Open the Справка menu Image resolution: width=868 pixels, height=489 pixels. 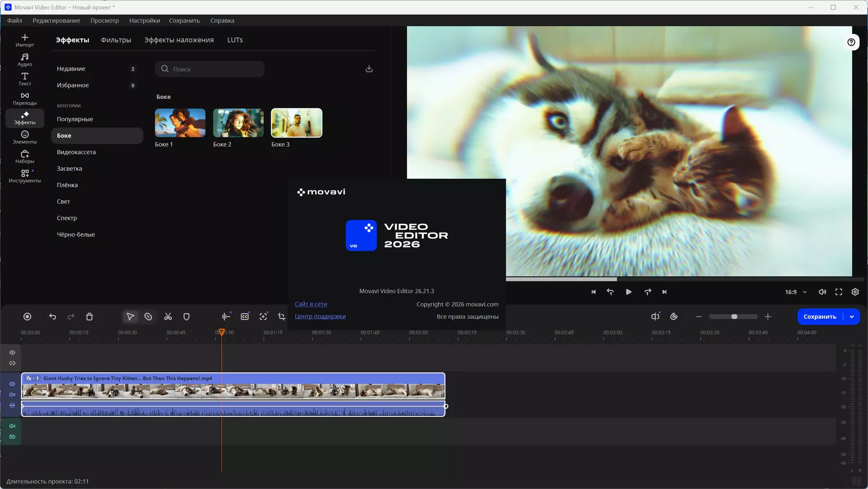(x=222, y=21)
